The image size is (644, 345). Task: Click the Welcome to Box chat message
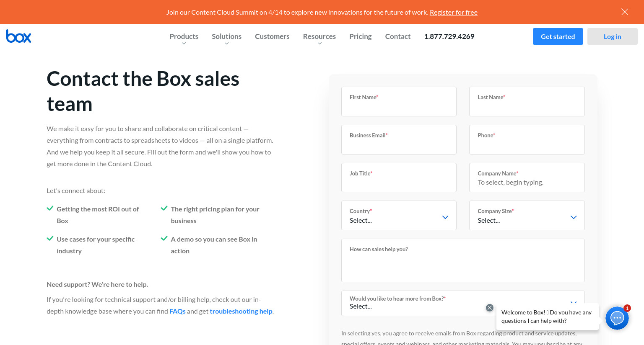point(548,317)
